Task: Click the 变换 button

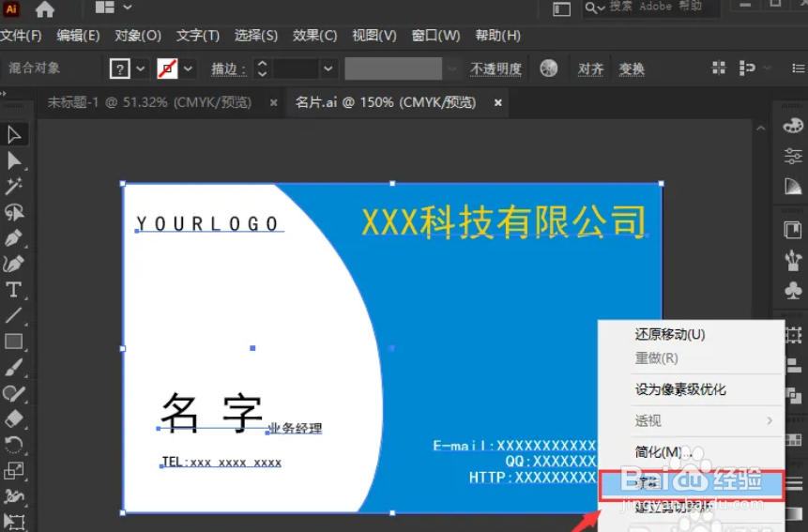Action: 632,68
